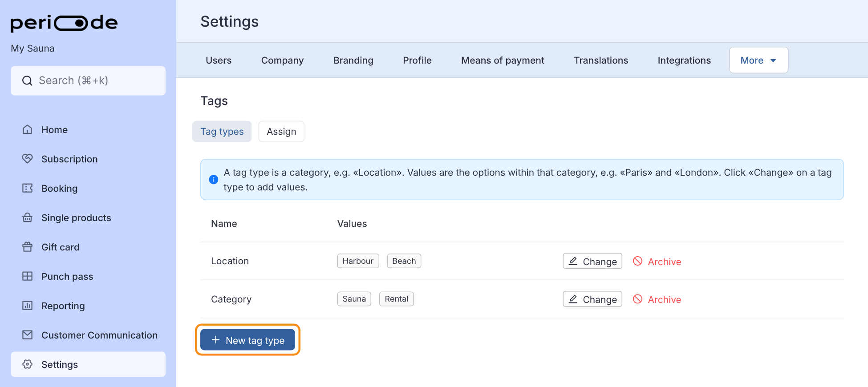Click the Reporting chart icon
This screenshot has height=387, width=868.
click(x=28, y=306)
